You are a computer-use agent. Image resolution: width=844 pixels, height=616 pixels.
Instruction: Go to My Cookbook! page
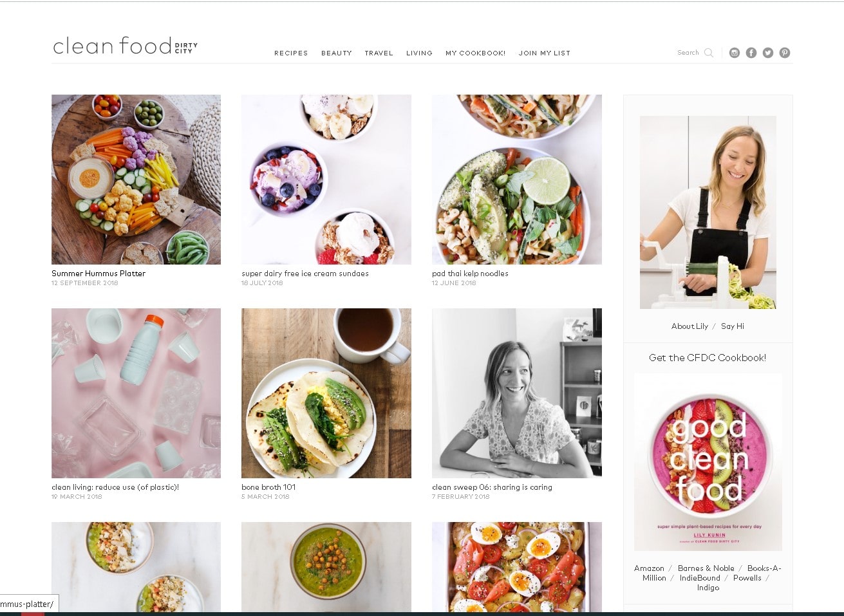pos(475,53)
